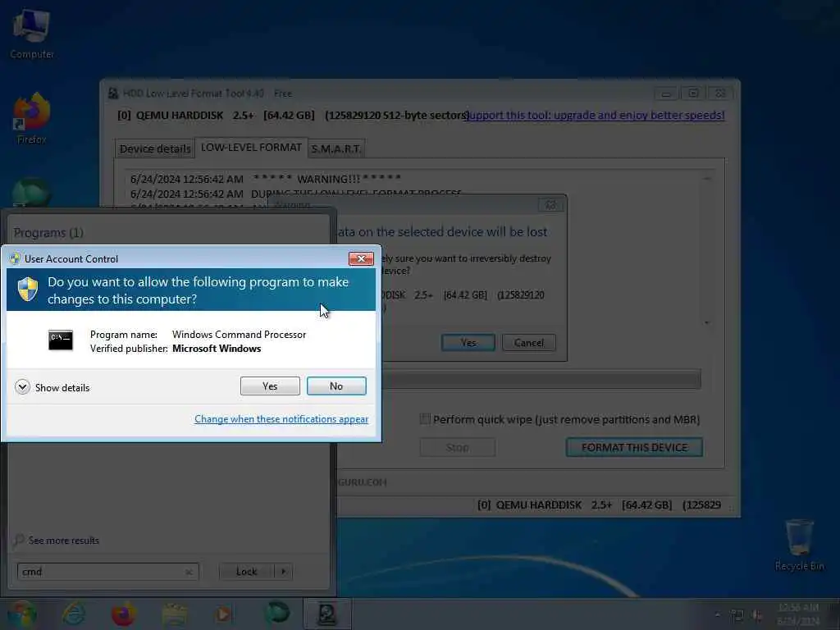Close the Warning dialog with X

(550, 205)
